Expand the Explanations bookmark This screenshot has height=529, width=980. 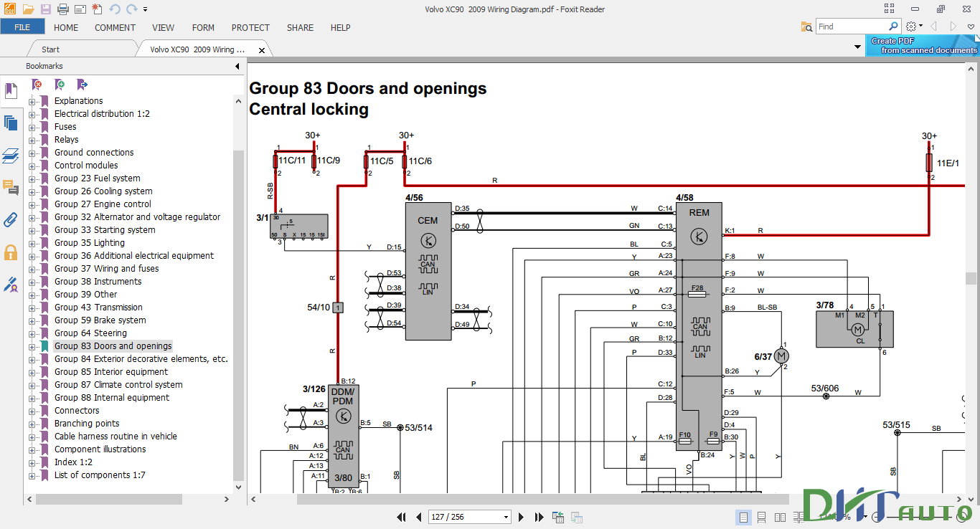tap(32, 101)
